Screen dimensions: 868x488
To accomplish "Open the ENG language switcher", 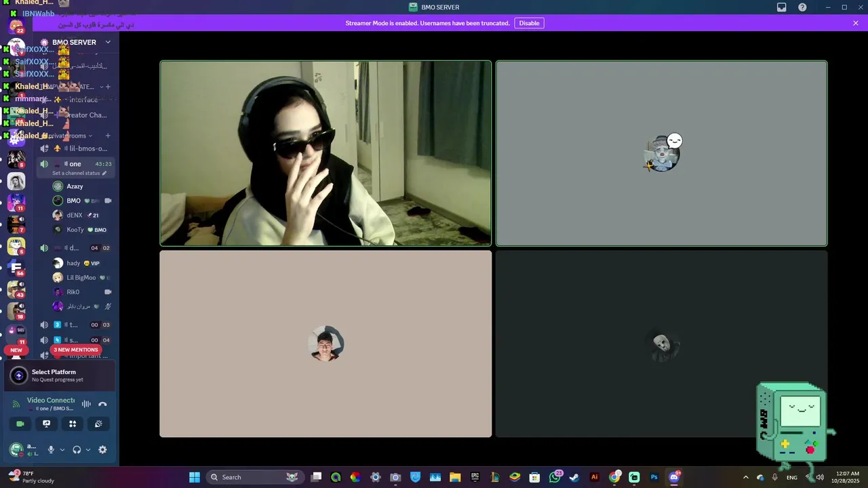I will (x=792, y=477).
